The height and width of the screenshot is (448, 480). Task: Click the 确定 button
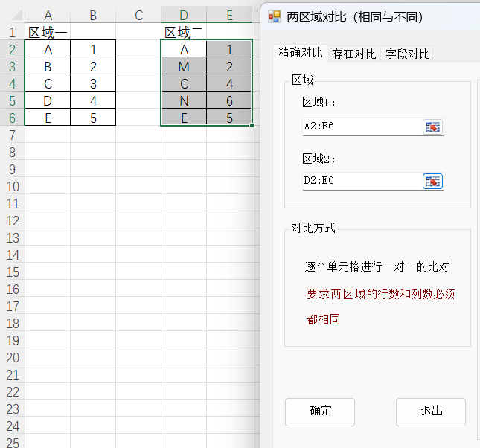pyautogui.click(x=320, y=412)
